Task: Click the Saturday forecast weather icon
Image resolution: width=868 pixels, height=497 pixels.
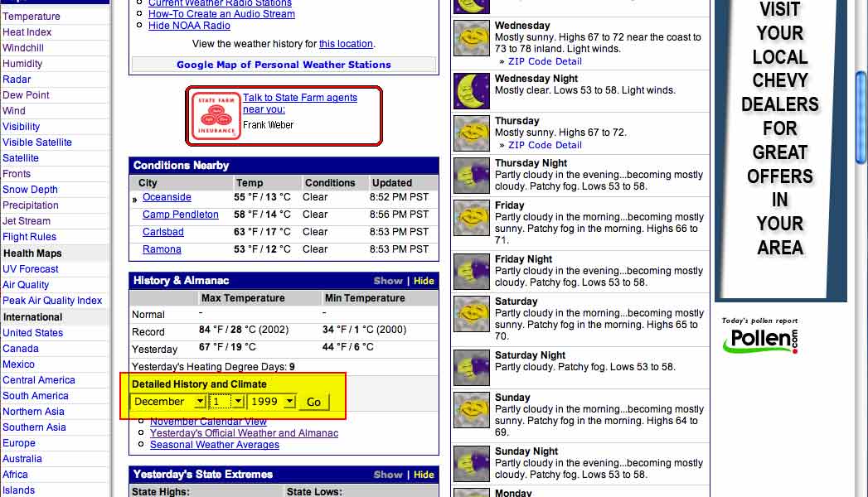Action: (472, 314)
